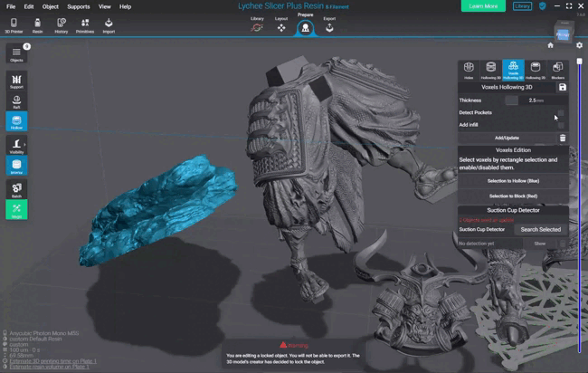Open the Visibility tool
The image size is (588, 373).
pos(16,146)
